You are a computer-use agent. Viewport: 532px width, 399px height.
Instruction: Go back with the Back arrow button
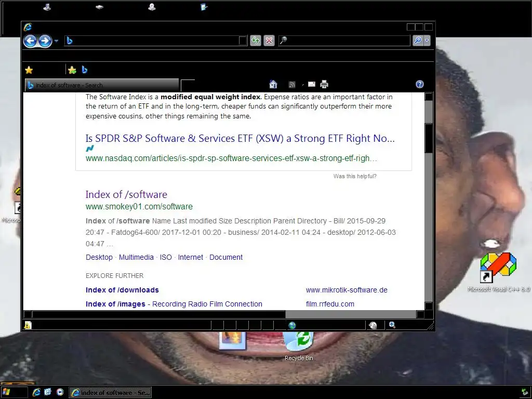pyautogui.click(x=30, y=41)
